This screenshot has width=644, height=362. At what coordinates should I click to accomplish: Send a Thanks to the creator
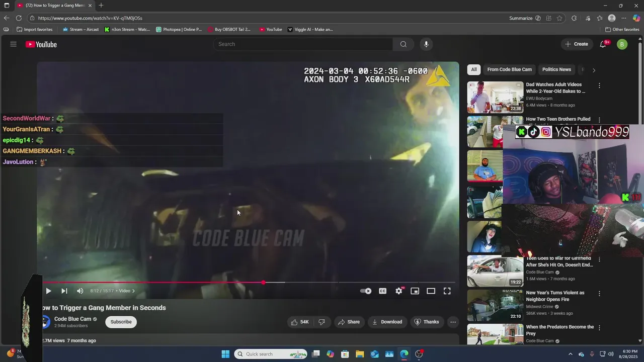tap(426, 322)
